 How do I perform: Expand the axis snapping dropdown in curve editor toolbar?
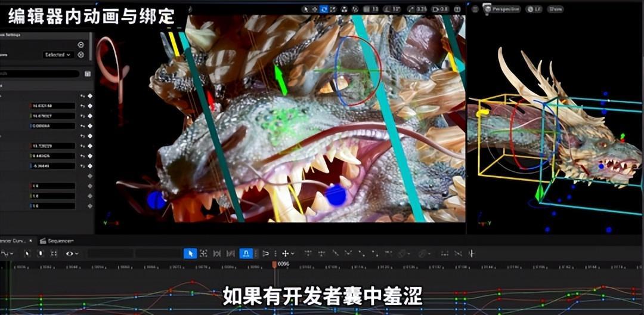288,254
